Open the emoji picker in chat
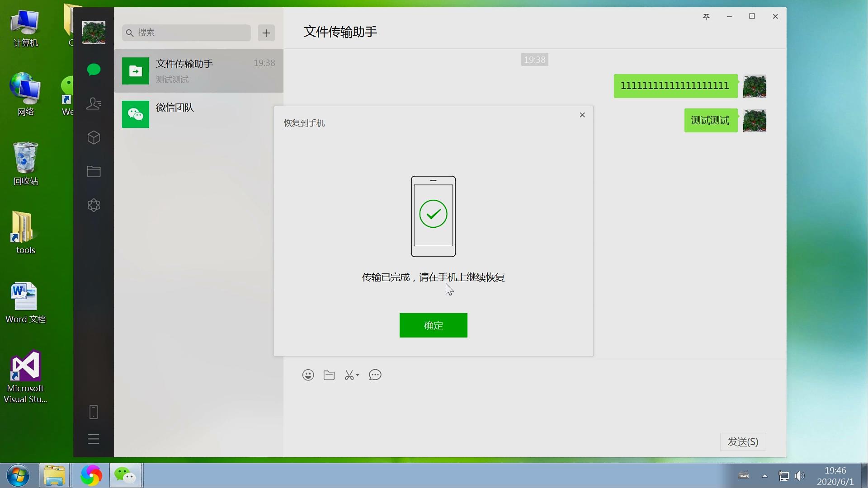868x488 pixels. 308,375
